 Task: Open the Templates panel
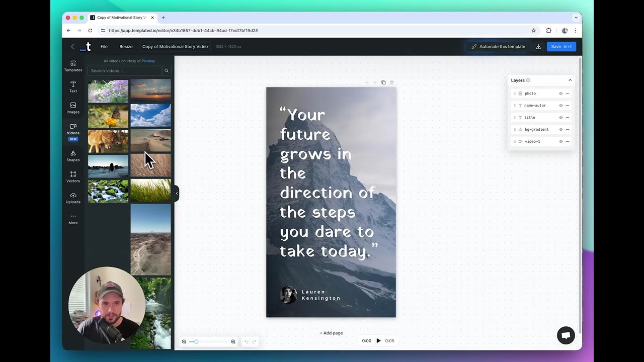point(73,66)
